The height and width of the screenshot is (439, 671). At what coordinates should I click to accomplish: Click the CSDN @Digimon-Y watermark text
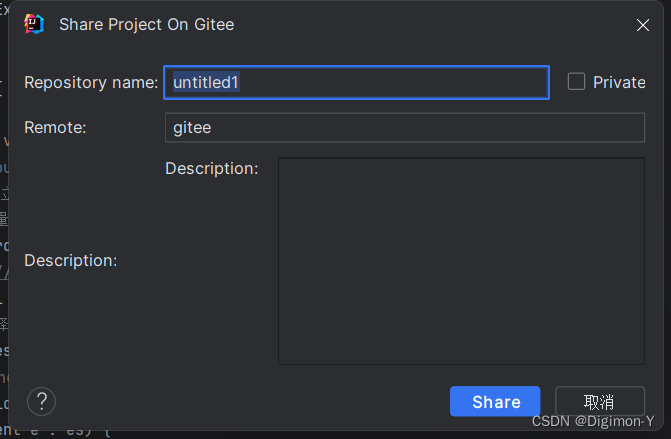click(593, 421)
